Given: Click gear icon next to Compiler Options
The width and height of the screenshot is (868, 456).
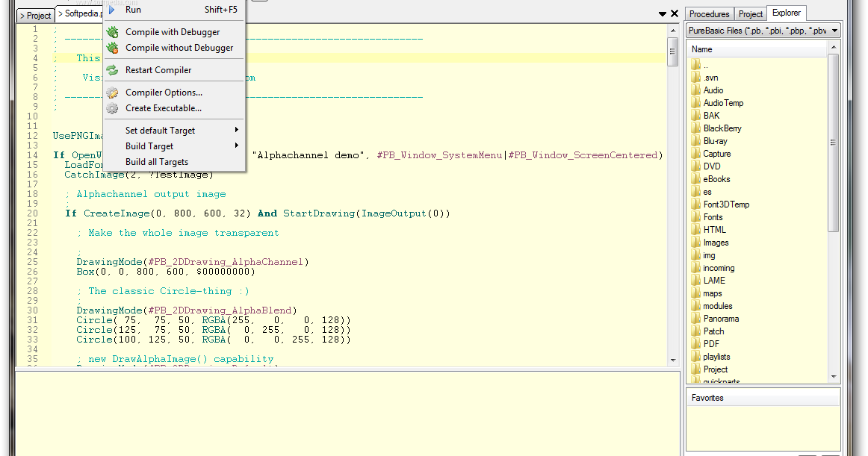Looking at the screenshot, I should 112,93.
